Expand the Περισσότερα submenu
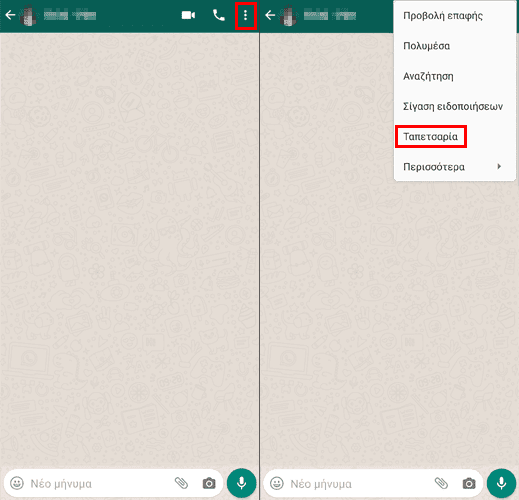The height and width of the screenshot is (500, 519). click(455, 167)
